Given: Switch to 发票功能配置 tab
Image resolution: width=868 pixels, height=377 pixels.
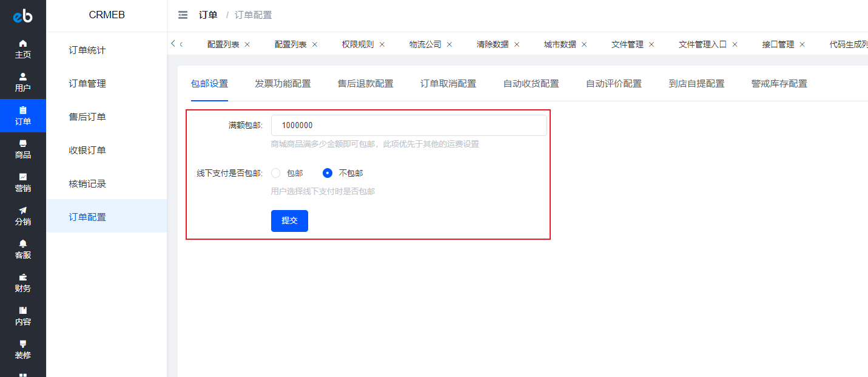Looking at the screenshot, I should [283, 84].
